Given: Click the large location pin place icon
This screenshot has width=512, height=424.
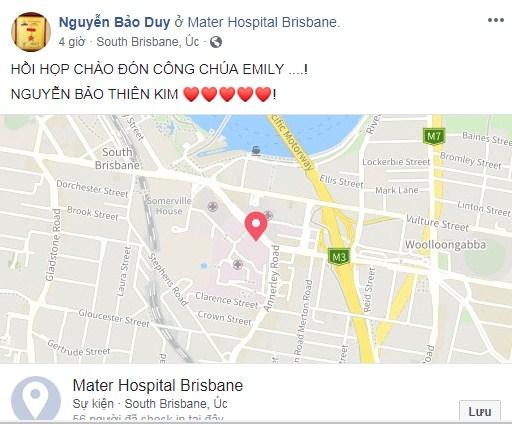Looking at the screenshot, I should 35,398.
